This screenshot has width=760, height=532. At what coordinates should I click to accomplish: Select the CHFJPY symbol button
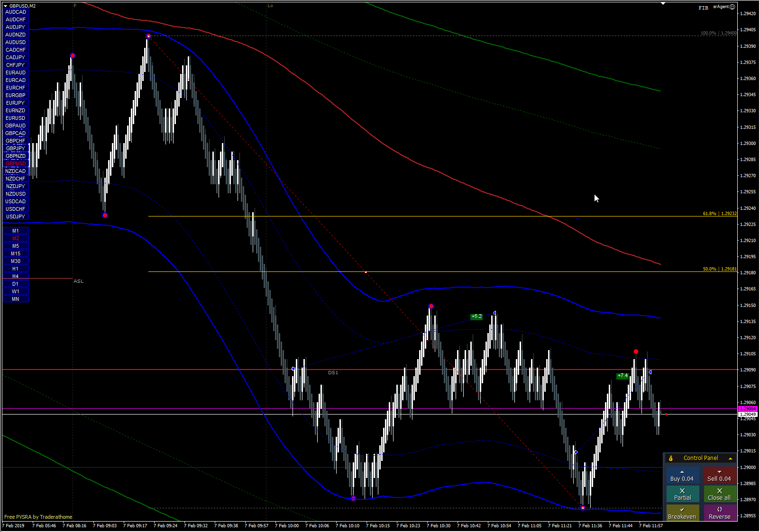click(16, 65)
